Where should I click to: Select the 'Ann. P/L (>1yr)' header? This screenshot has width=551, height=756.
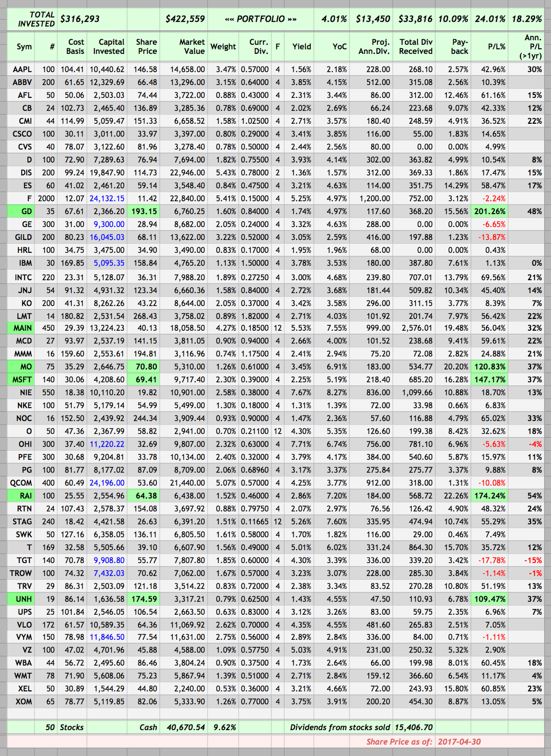tap(526, 46)
